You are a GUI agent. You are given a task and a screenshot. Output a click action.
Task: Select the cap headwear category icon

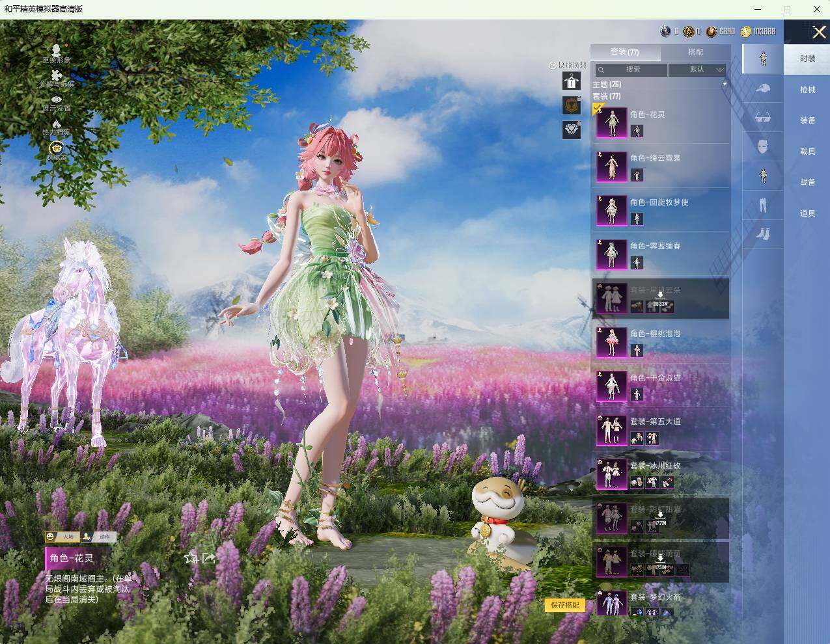tap(763, 88)
